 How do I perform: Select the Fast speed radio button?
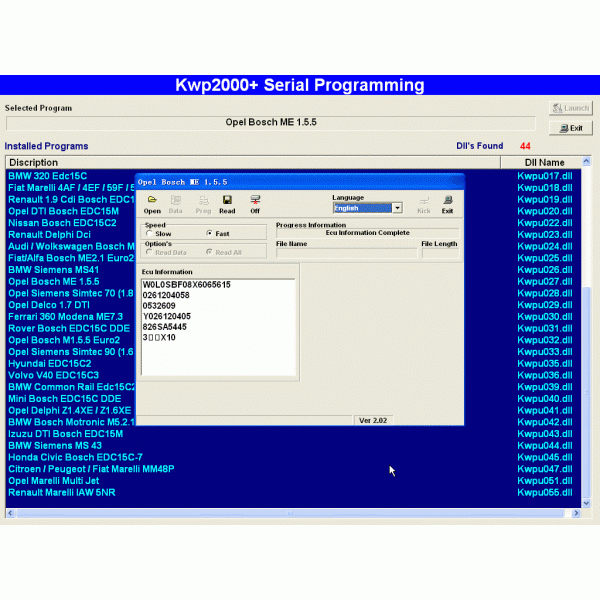(x=209, y=233)
